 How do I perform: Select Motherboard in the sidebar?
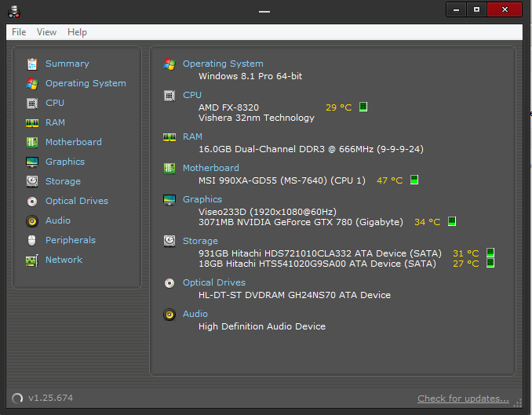pyautogui.click(x=74, y=142)
